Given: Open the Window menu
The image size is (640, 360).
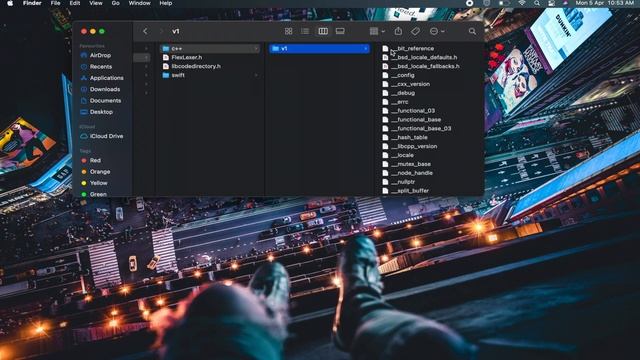Looking at the screenshot, I should click(140, 3).
